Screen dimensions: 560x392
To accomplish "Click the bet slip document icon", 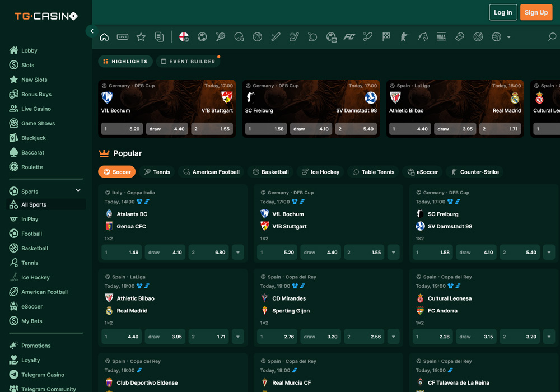I will pos(160,37).
